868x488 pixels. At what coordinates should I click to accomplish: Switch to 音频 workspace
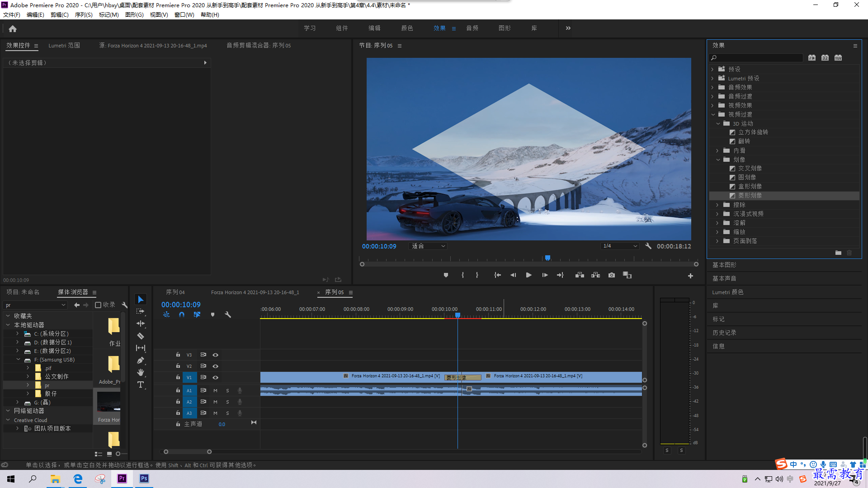click(472, 28)
